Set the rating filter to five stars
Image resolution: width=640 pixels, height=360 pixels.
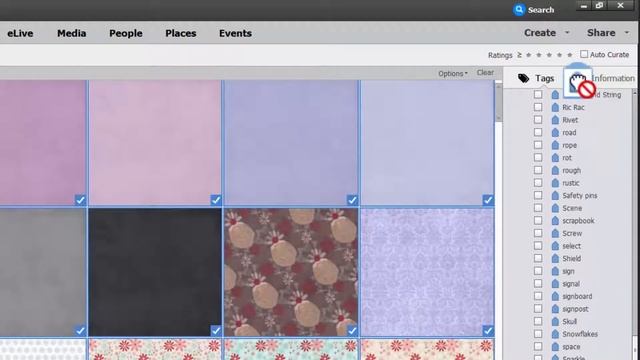pos(570,55)
